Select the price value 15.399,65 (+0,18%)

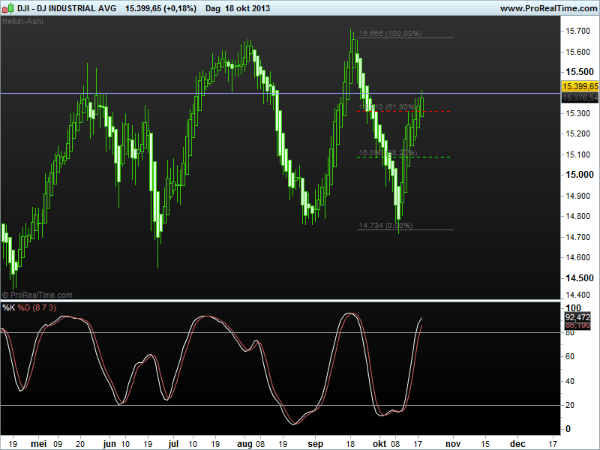tap(161, 8)
